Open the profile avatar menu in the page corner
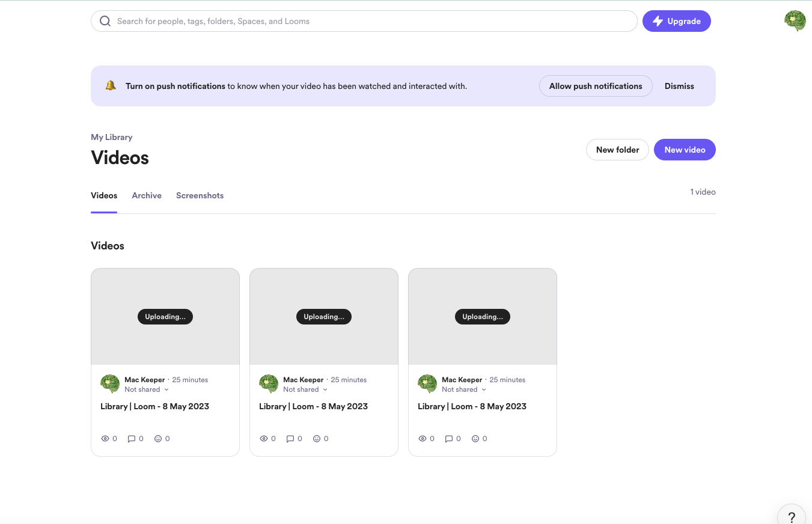This screenshot has width=812, height=524. click(x=795, y=20)
